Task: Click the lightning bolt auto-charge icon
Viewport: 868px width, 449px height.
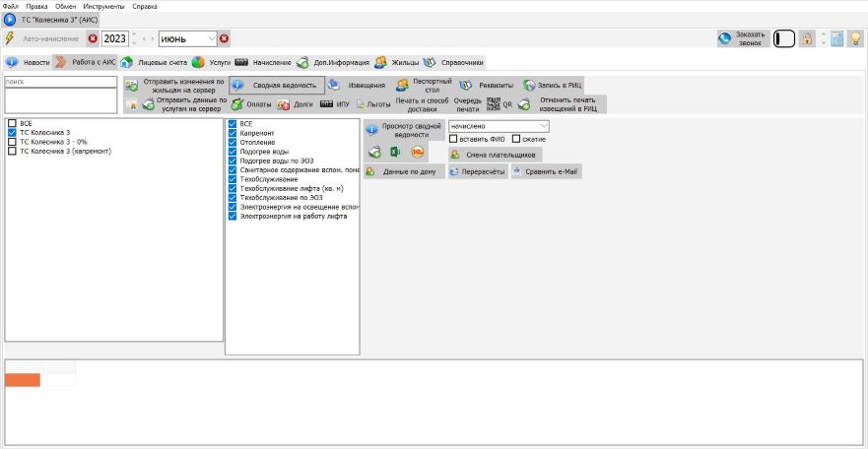Action: [x=10, y=38]
